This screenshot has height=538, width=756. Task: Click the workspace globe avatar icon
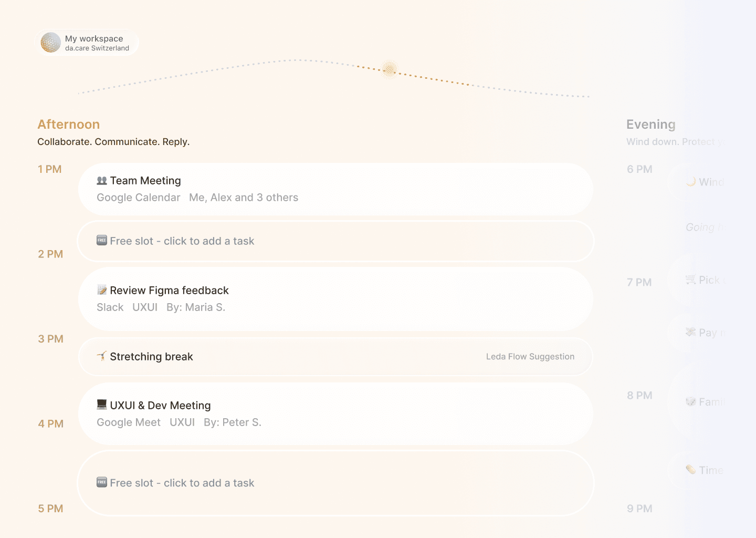[x=51, y=43]
